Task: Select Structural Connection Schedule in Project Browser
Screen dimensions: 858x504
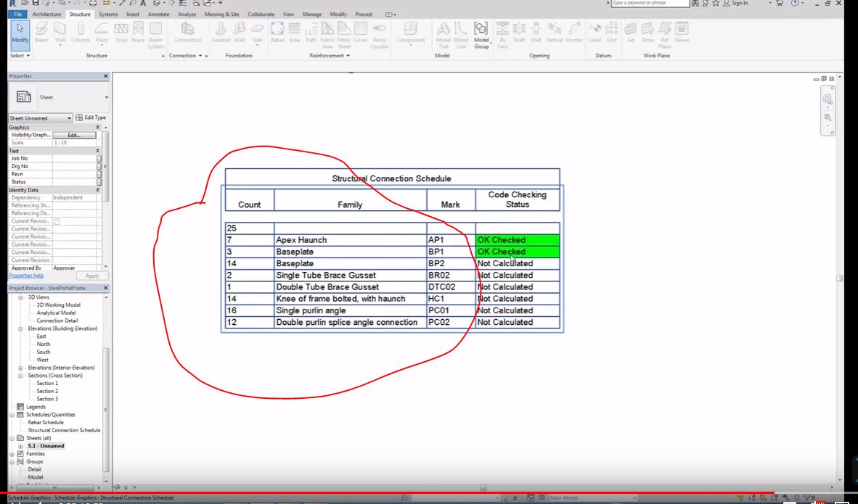Action: tap(64, 430)
